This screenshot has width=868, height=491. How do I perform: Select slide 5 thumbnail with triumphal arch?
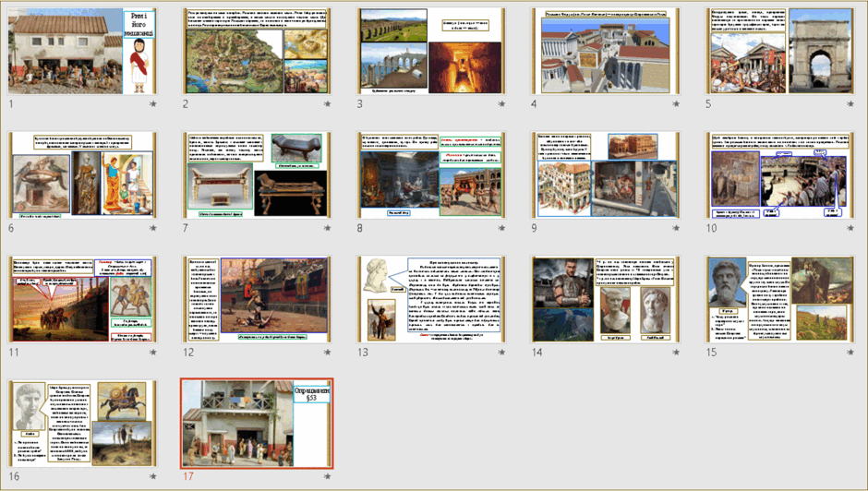[x=780, y=51]
